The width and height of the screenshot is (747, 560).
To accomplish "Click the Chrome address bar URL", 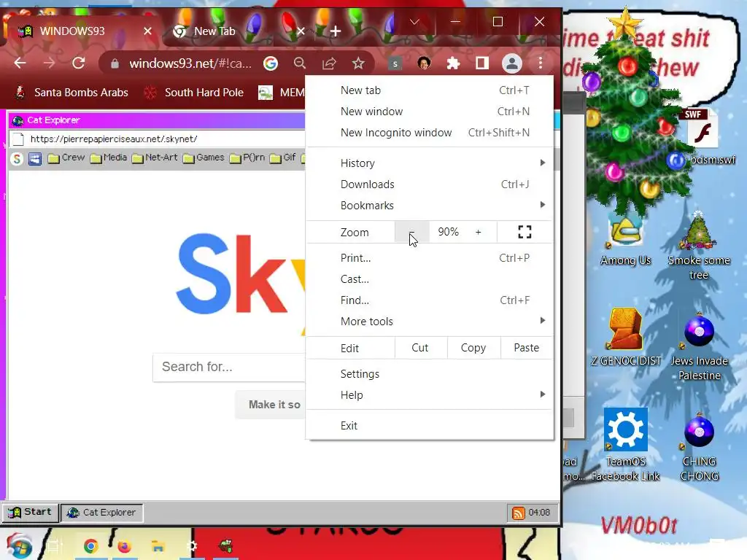I will point(190,63).
